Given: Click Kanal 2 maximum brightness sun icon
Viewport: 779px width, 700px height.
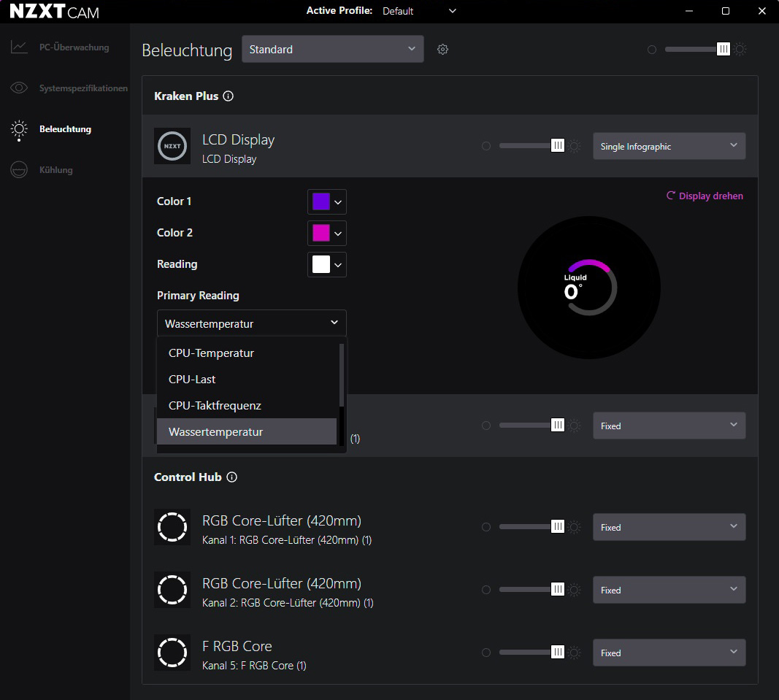Looking at the screenshot, I should (575, 590).
